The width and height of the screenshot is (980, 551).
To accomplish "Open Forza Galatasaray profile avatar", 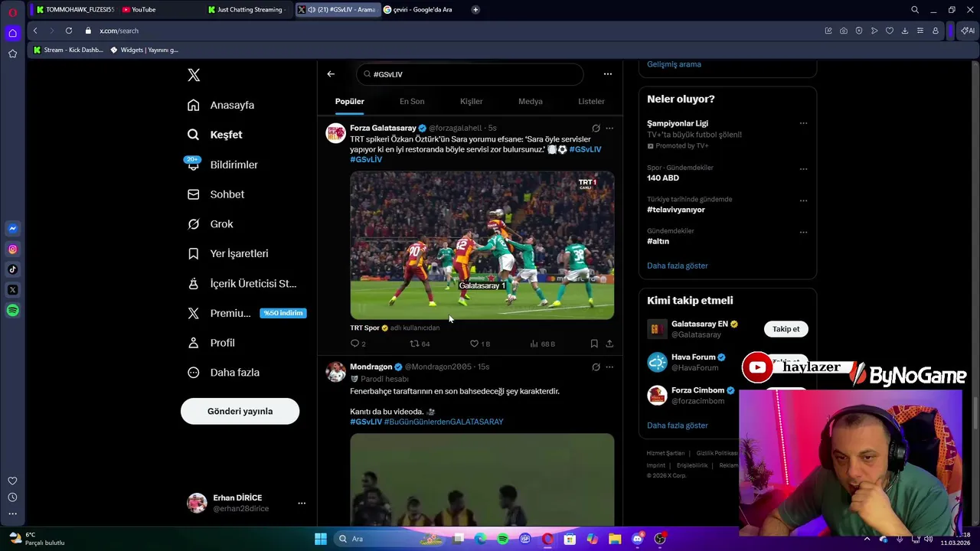I will (336, 133).
